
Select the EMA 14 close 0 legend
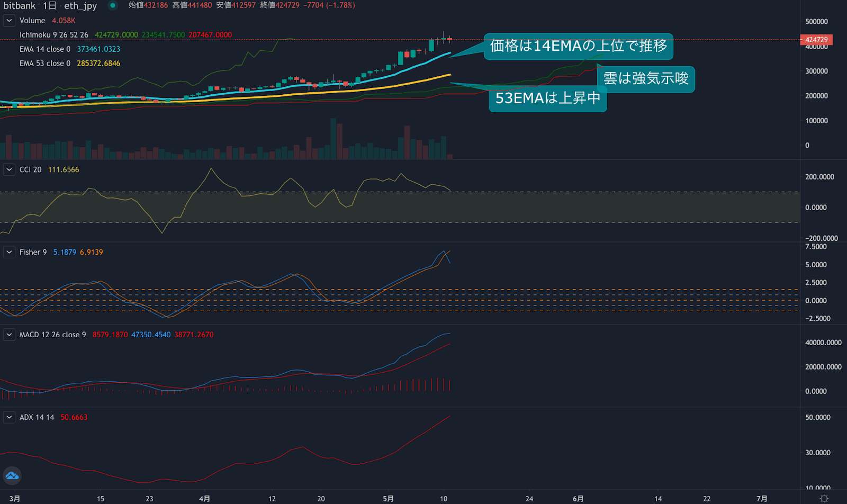45,49
